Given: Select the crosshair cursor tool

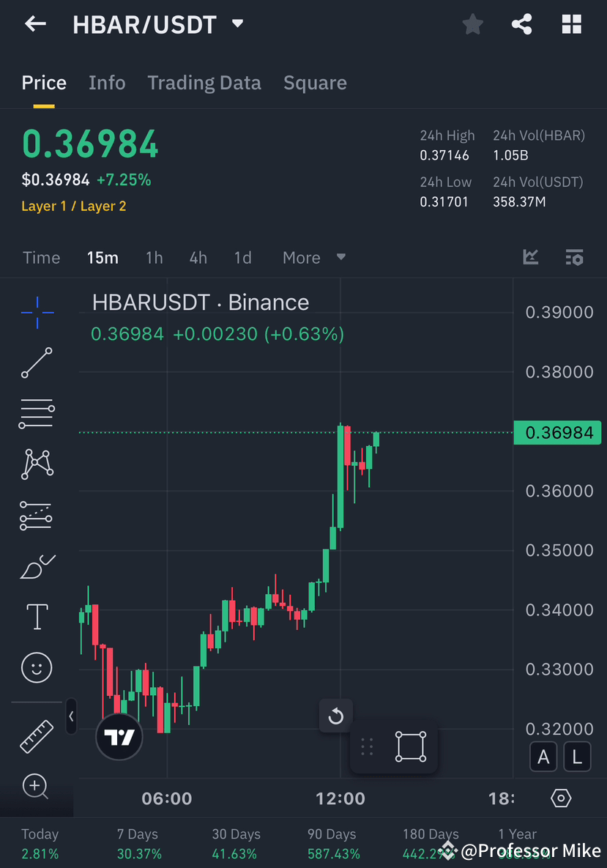Looking at the screenshot, I should tap(37, 313).
